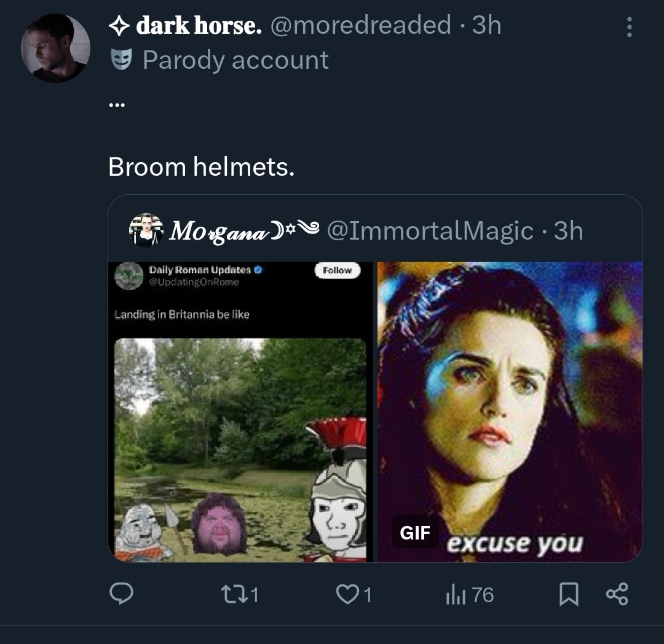Image resolution: width=664 pixels, height=644 pixels.
Task: Click the Follow button in quoted screenshot
Action: pos(337,270)
